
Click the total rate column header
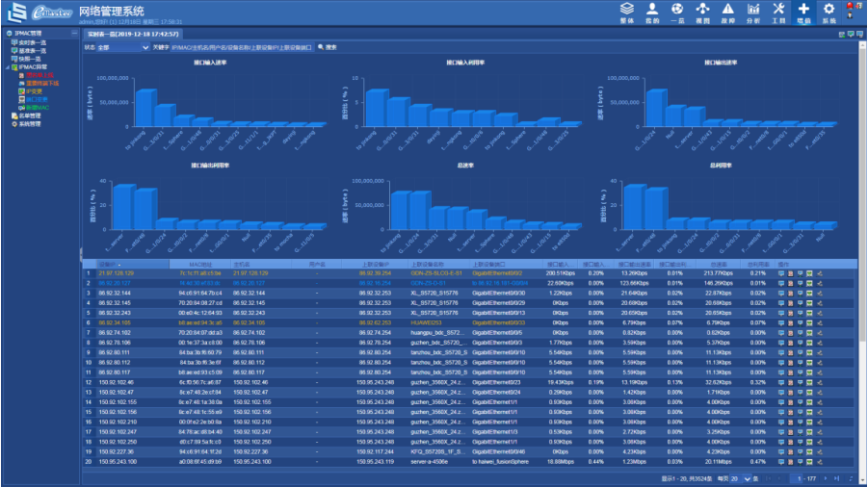click(719, 265)
